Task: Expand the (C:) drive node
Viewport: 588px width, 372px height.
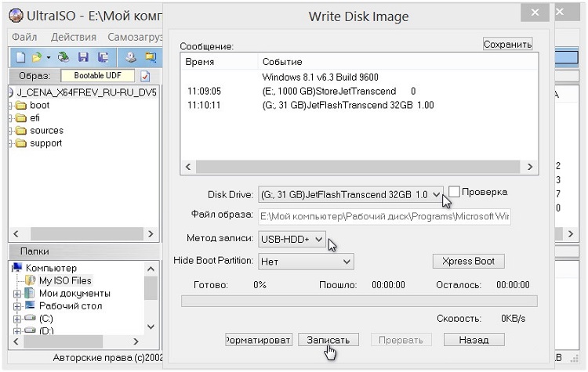Action: 17,319
